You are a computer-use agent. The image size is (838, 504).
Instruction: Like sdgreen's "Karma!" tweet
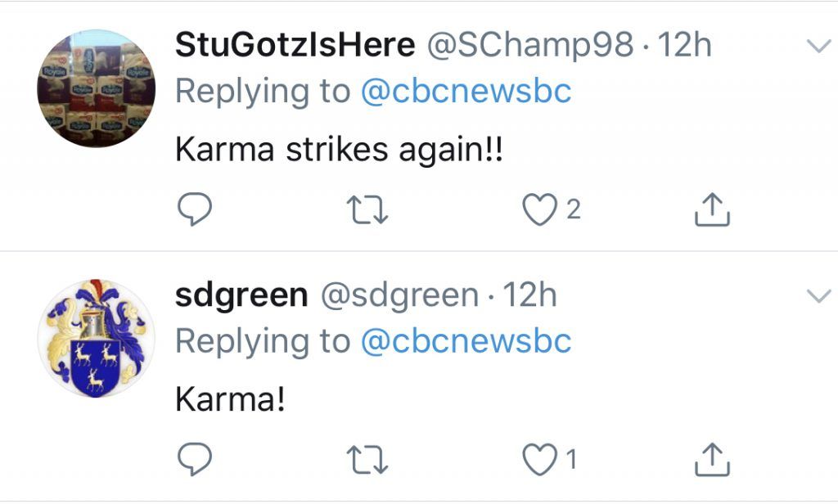pyautogui.click(x=539, y=461)
